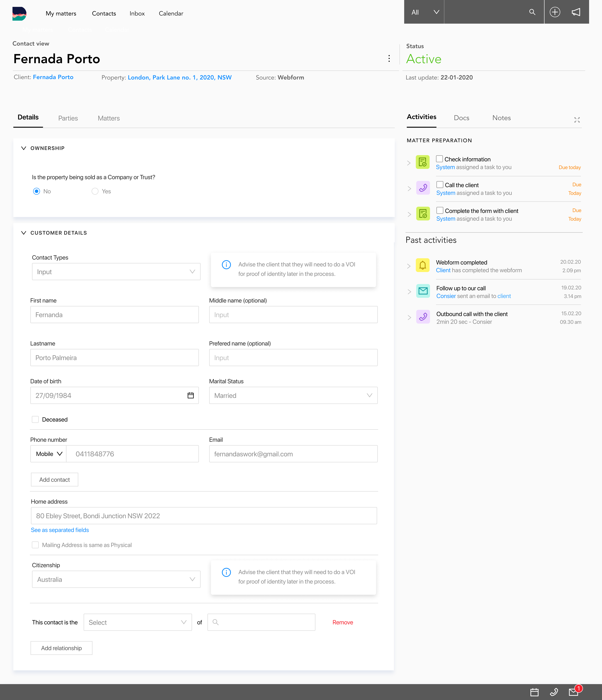This screenshot has width=602, height=700.
Task: Click the See as separated fields link
Action: coord(60,530)
